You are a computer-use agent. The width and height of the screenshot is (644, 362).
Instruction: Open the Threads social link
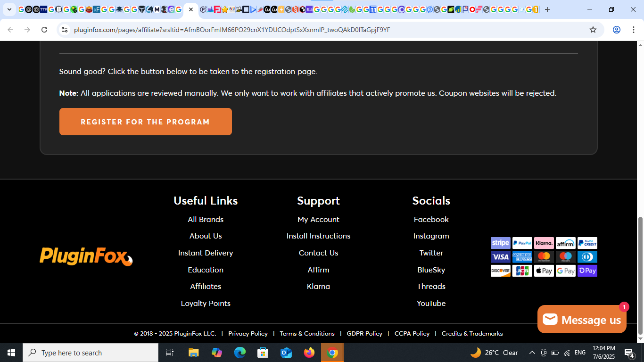(x=431, y=287)
